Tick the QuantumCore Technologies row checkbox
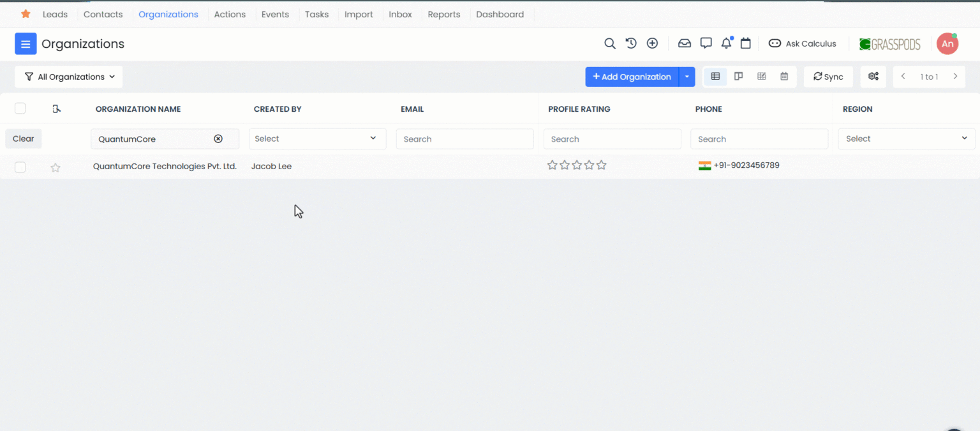This screenshot has width=980, height=431. [20, 167]
